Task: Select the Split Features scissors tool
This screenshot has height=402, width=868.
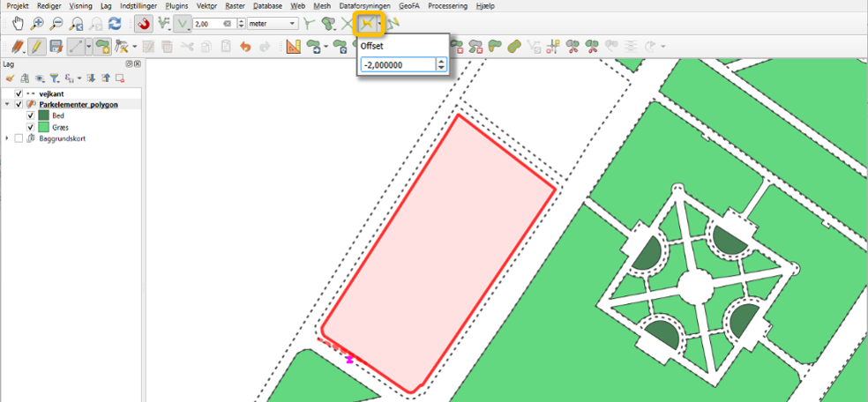Action: (x=573, y=47)
